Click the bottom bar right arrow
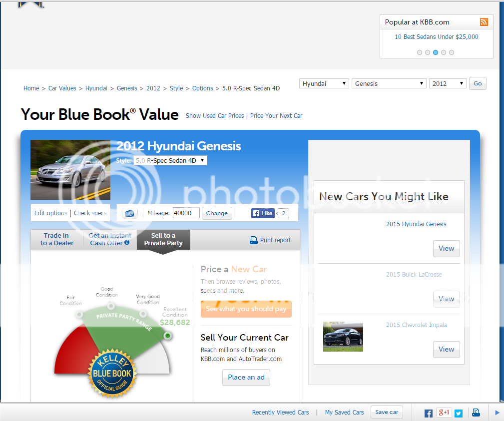The width and height of the screenshot is (504, 421). pos(497,413)
